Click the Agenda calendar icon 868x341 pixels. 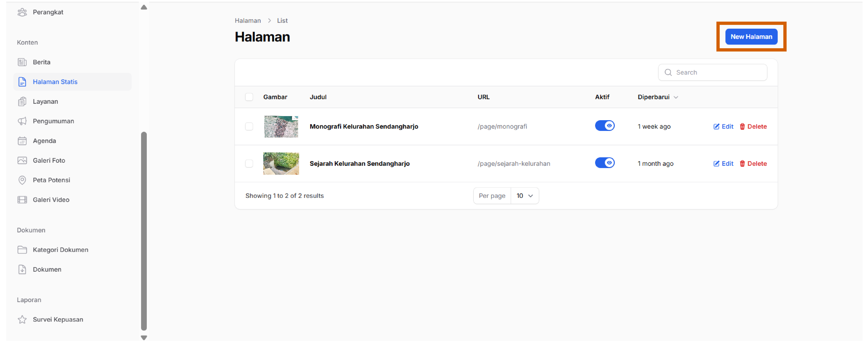click(x=22, y=141)
